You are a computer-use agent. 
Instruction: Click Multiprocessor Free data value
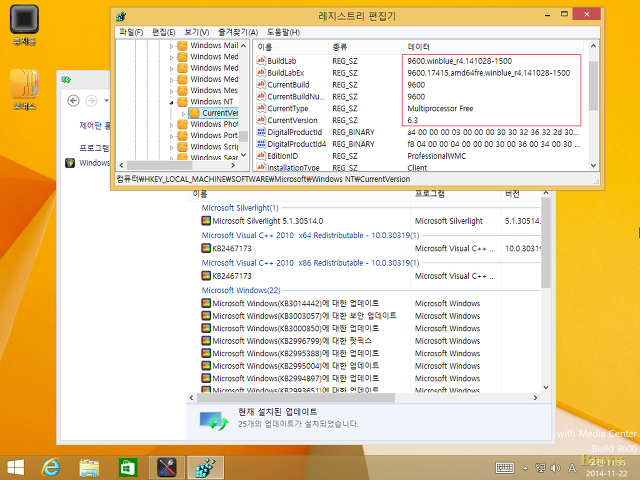440,108
